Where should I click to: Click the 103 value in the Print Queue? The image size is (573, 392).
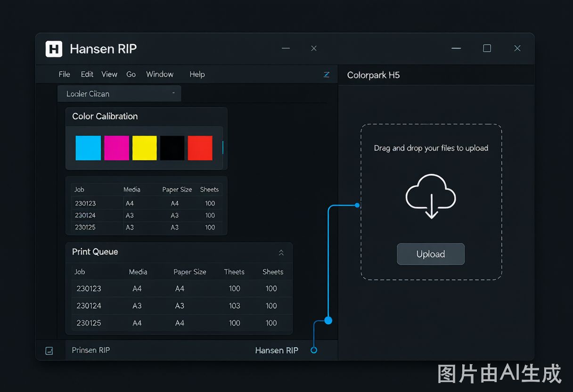point(234,306)
